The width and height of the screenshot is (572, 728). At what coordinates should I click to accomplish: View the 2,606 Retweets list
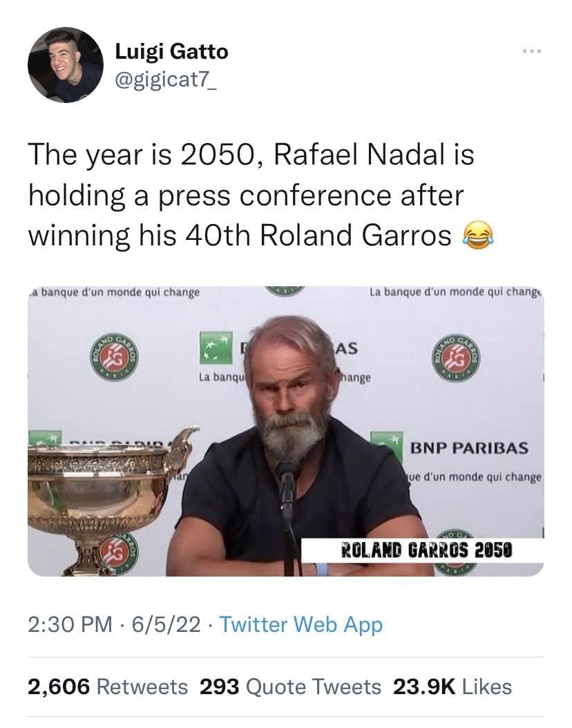(108, 687)
